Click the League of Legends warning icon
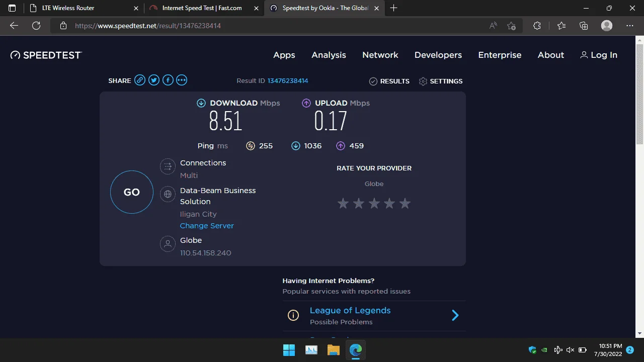The image size is (644, 362). click(x=293, y=315)
